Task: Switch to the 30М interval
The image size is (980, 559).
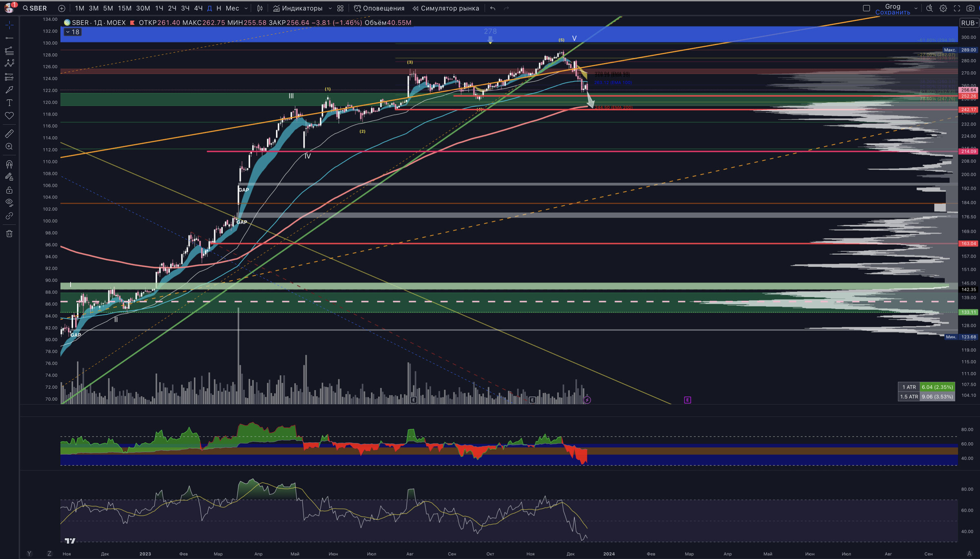Action: [143, 8]
